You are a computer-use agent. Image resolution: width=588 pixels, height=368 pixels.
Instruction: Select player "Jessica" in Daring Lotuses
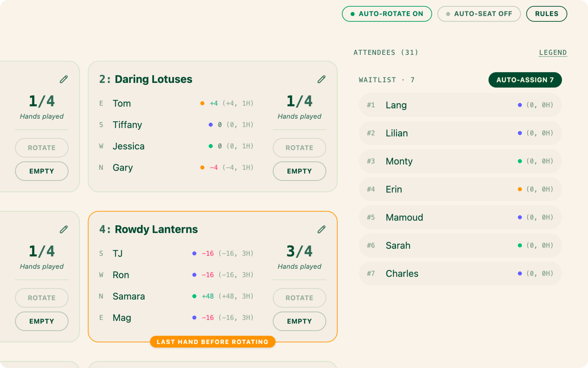pos(129,146)
